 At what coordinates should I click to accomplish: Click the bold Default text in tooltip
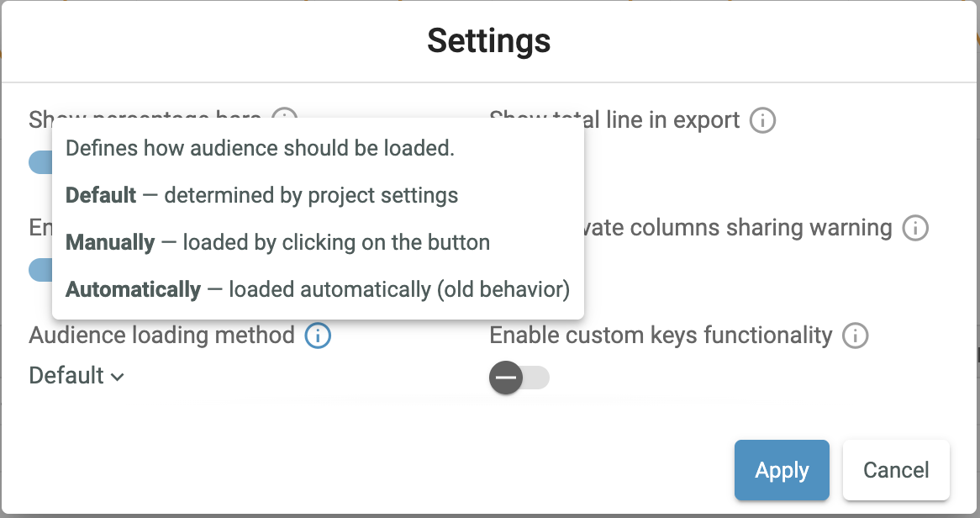tap(101, 196)
